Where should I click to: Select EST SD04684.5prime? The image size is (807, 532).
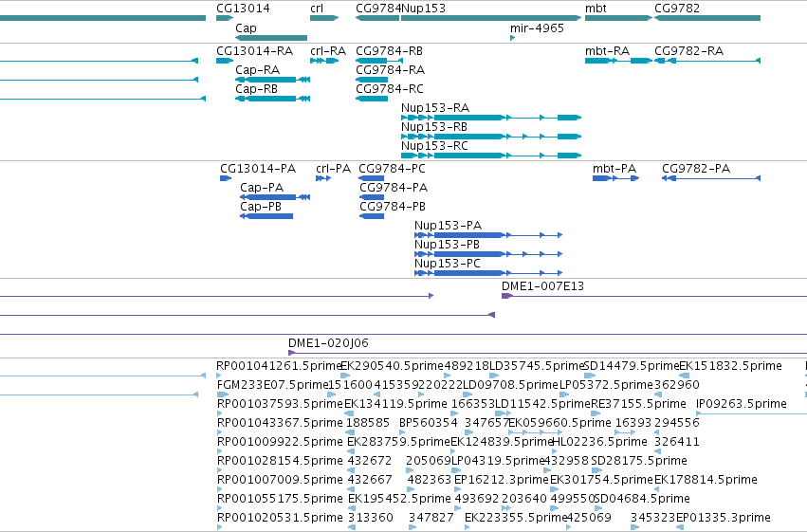[642, 499]
